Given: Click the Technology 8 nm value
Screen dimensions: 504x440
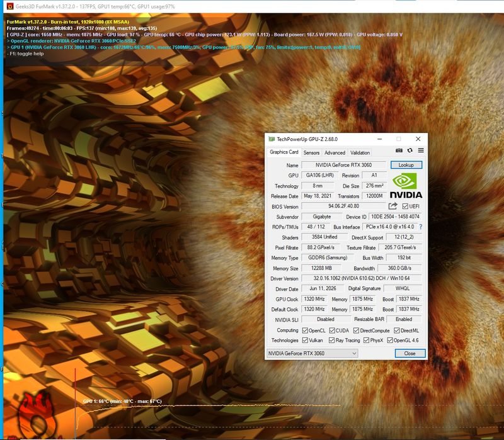Looking at the screenshot, I should 318,186.
